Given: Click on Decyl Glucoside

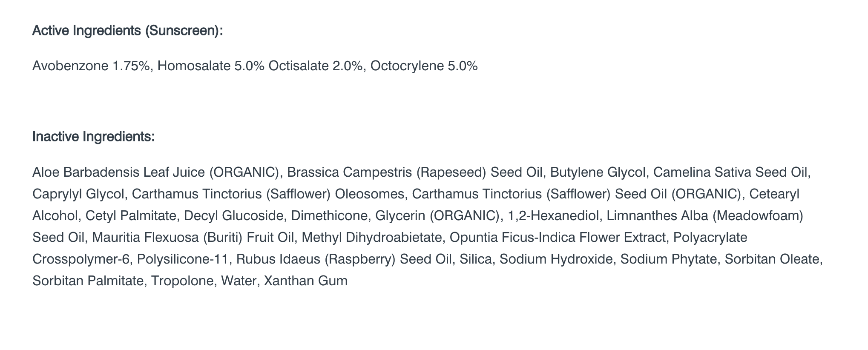Looking at the screenshot, I should (233, 216).
